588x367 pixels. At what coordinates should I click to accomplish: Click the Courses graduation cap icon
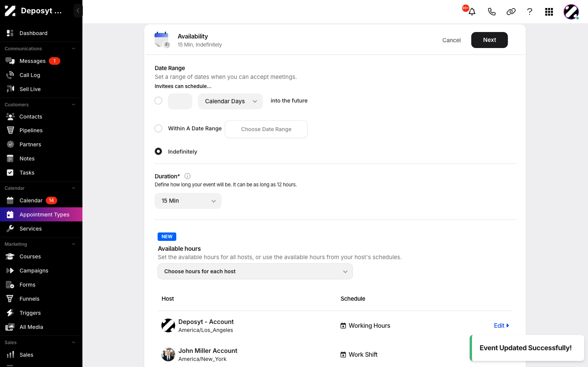(x=10, y=256)
